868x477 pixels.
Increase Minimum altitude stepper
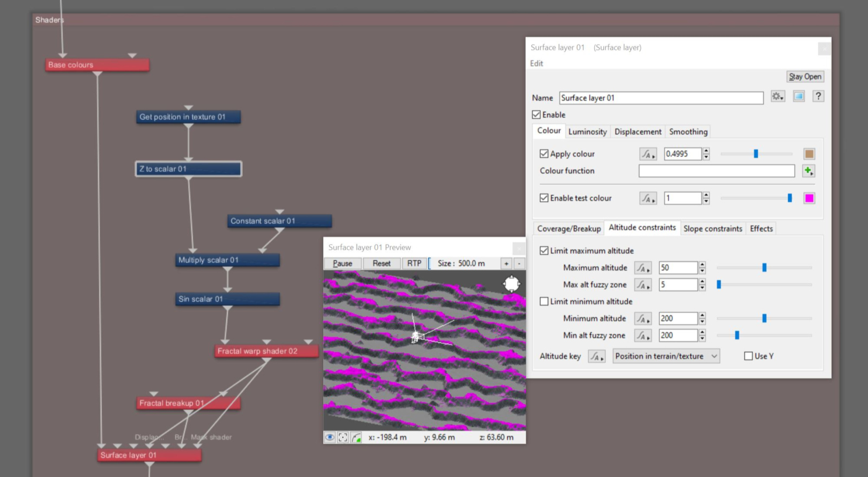702,315
